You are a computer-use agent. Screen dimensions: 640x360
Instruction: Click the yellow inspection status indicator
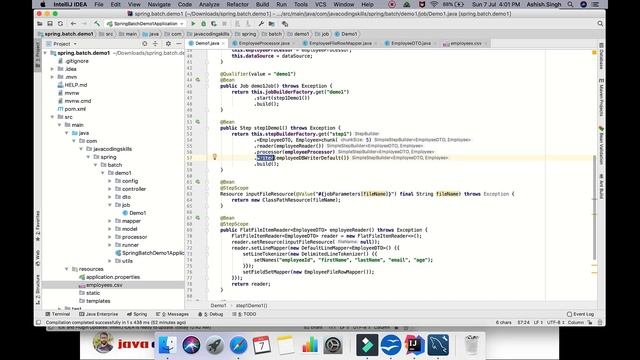594,52
